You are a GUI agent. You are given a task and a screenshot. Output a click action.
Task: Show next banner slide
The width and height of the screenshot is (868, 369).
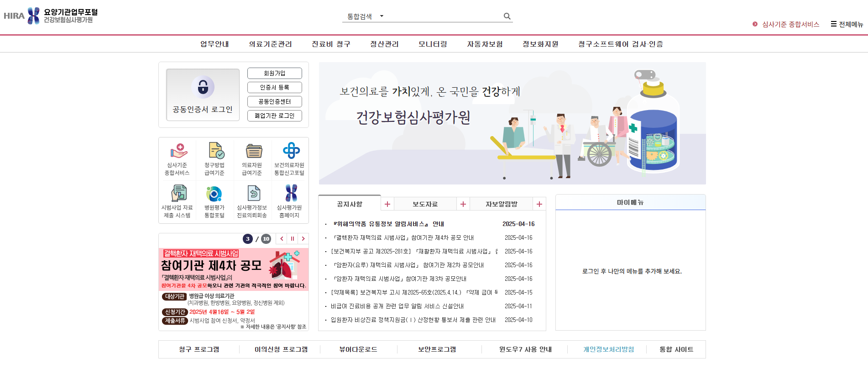pos(303,238)
